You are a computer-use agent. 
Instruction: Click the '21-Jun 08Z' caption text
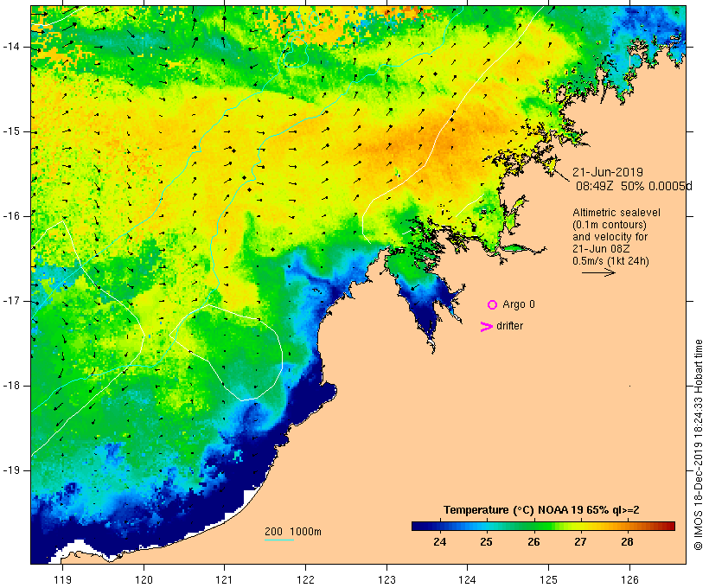pos(602,249)
